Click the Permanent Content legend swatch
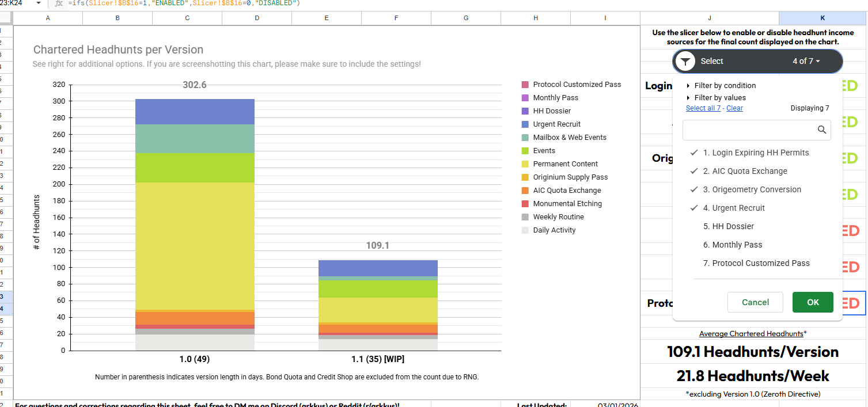This screenshot has width=868, height=407. pyautogui.click(x=525, y=164)
